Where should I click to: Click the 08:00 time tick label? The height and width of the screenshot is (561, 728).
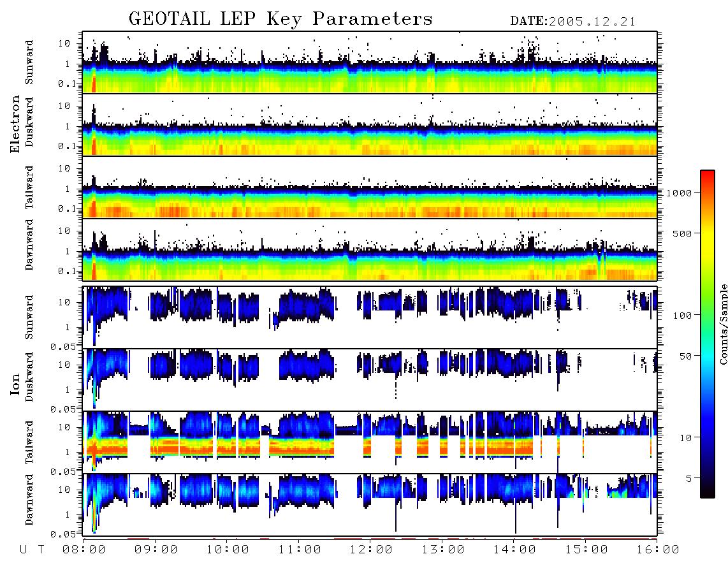click(x=84, y=550)
